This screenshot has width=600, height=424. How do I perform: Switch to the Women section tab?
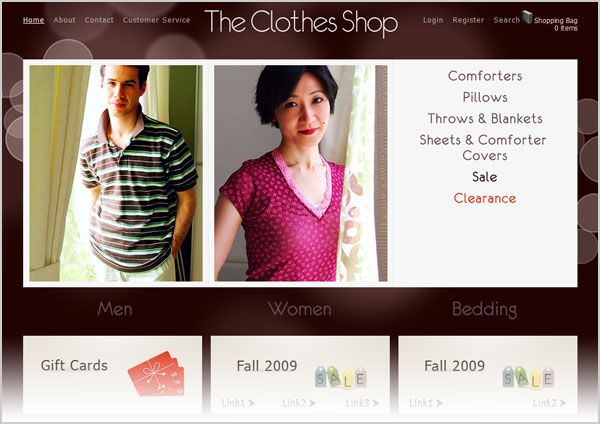pyautogui.click(x=300, y=309)
